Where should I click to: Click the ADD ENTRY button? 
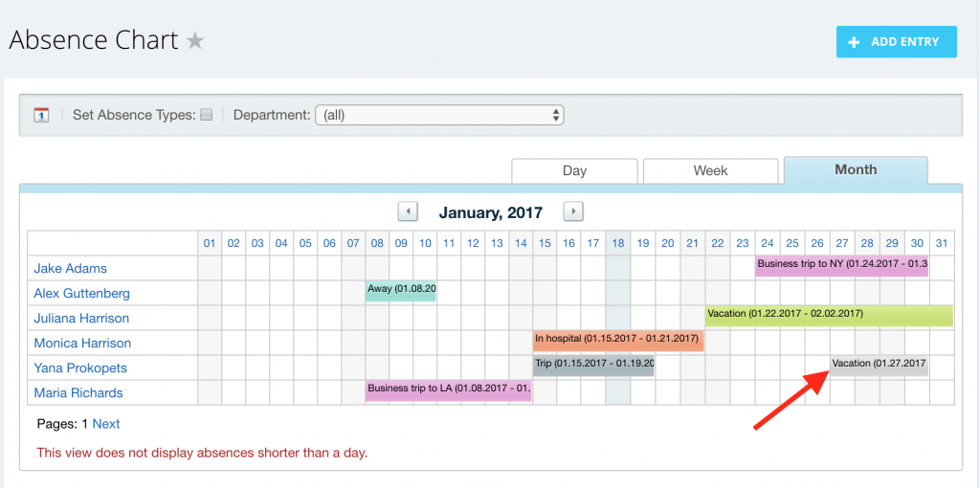(896, 42)
